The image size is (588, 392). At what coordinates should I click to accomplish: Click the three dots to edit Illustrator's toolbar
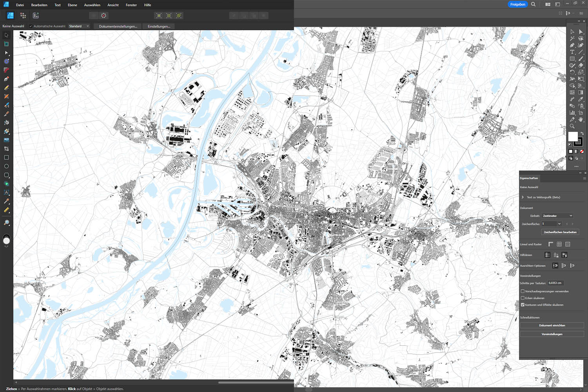point(576,167)
